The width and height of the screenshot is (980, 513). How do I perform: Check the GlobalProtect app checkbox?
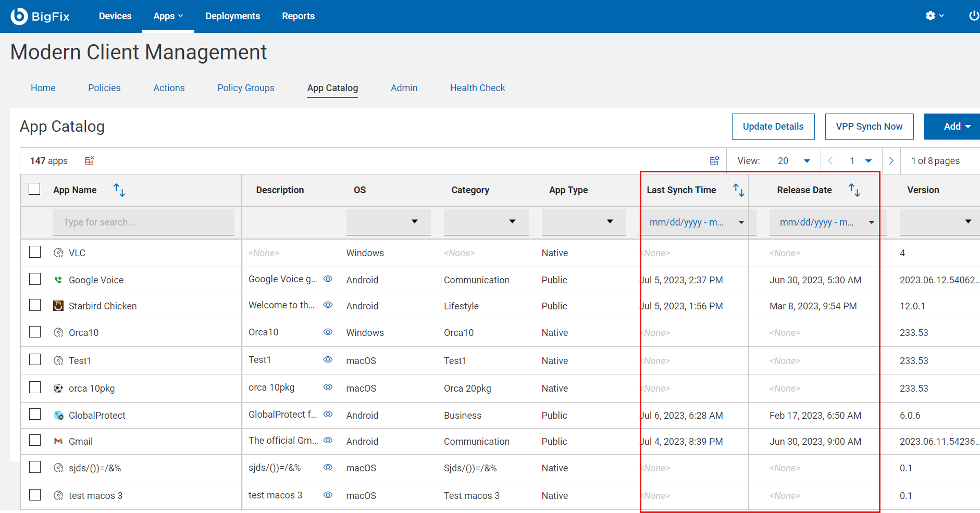pos(35,415)
